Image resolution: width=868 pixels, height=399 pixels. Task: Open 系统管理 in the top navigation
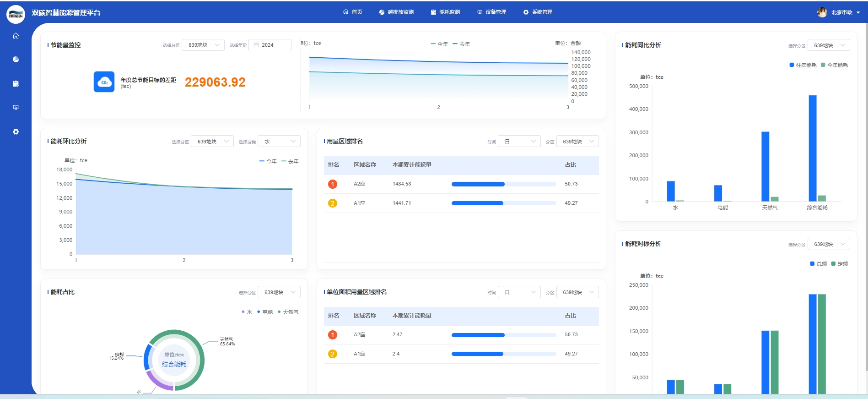pos(538,12)
